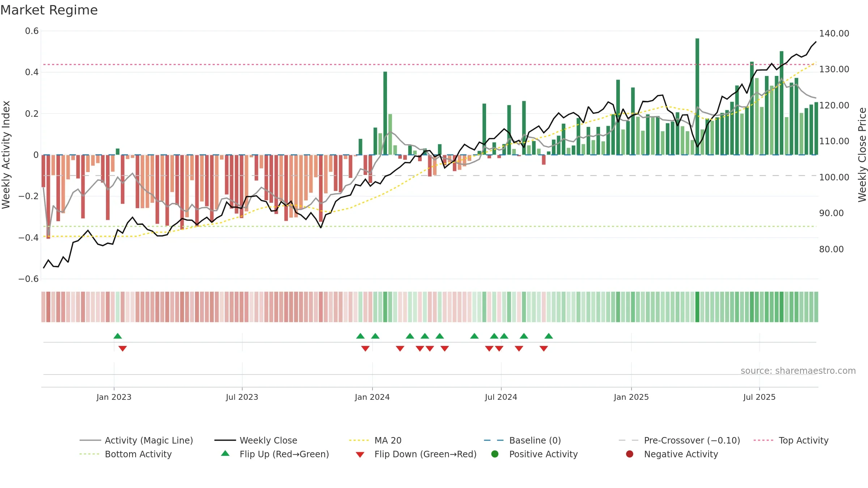
Task: Toggle the Top Activity legend entry
Action: click(791, 440)
